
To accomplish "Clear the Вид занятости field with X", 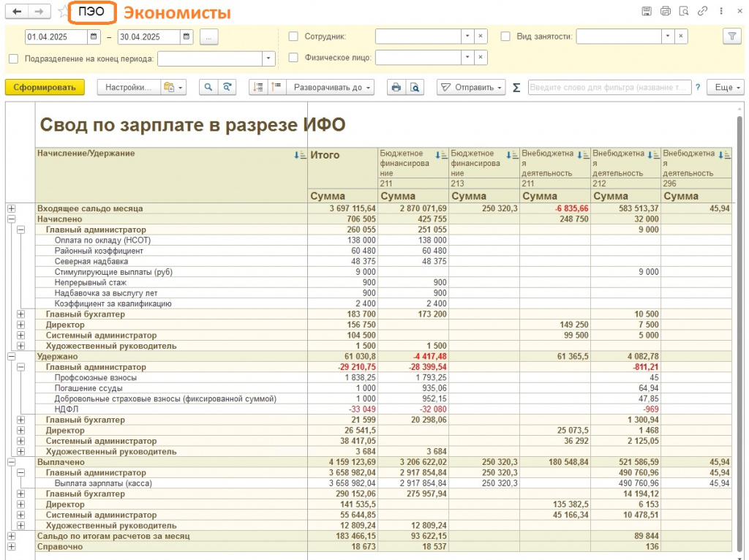I will pyautogui.click(x=681, y=36).
